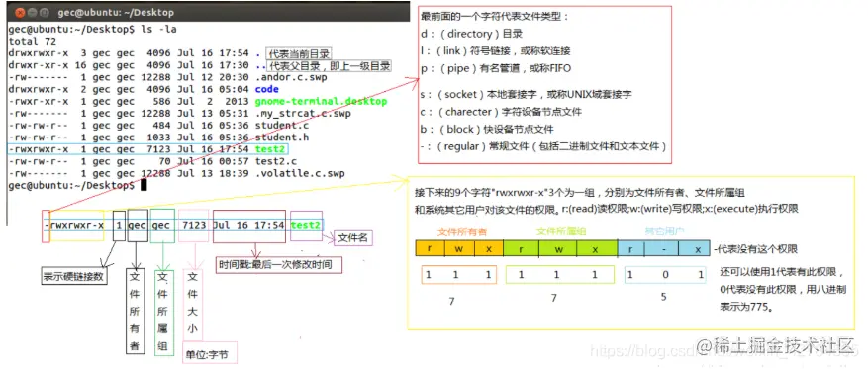
Task: Click the size value 70 for test2.c
Action: 165,161
